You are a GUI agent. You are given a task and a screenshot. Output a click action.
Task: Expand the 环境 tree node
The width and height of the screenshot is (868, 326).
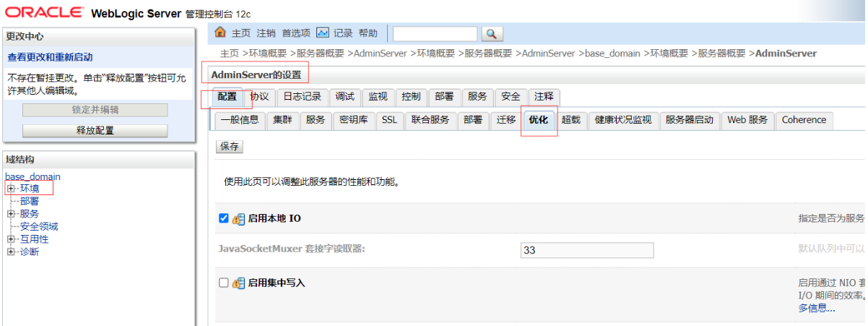pyautogui.click(x=11, y=189)
